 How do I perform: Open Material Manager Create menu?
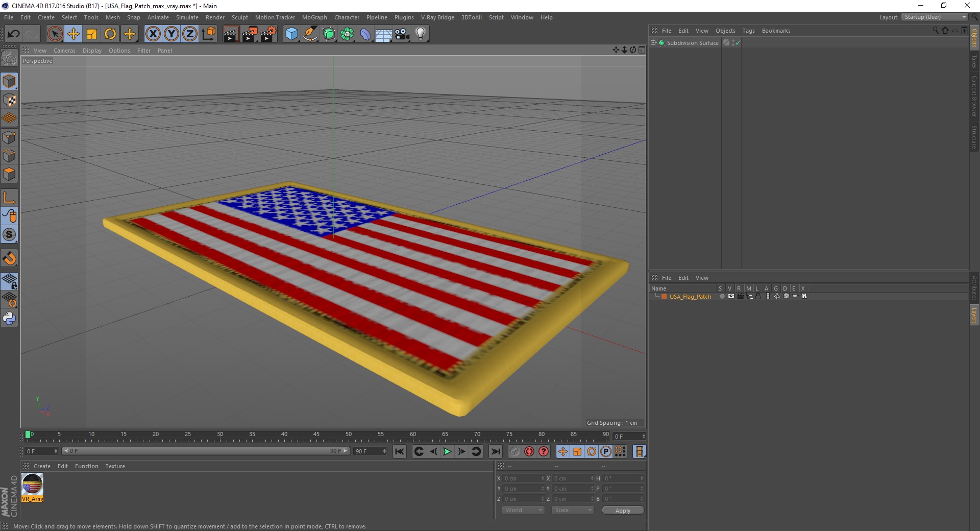pos(42,466)
